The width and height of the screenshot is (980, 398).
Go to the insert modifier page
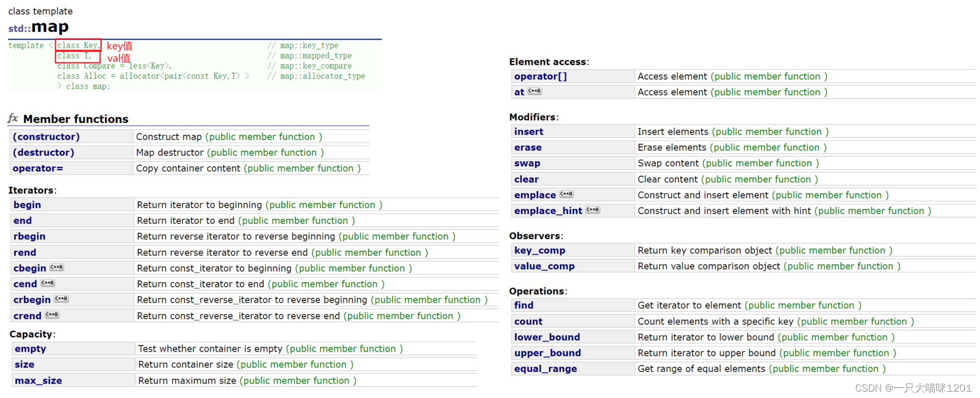point(529,131)
